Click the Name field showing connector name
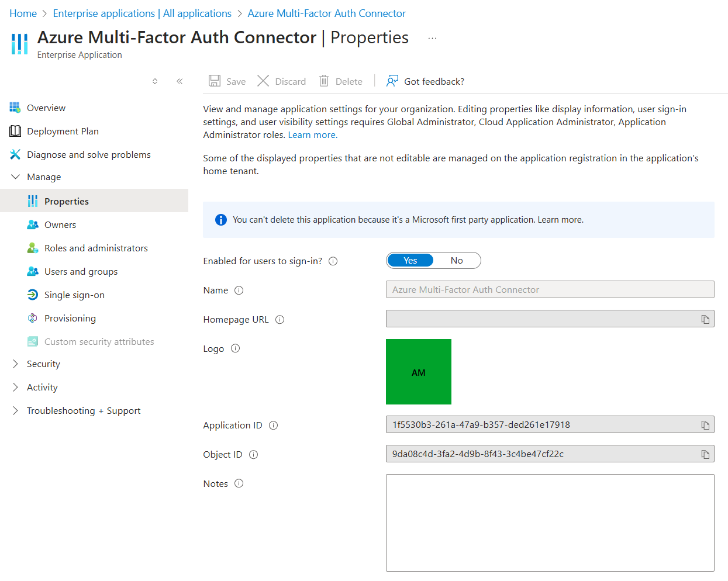Image resolution: width=728 pixels, height=581 pixels. pyautogui.click(x=550, y=289)
